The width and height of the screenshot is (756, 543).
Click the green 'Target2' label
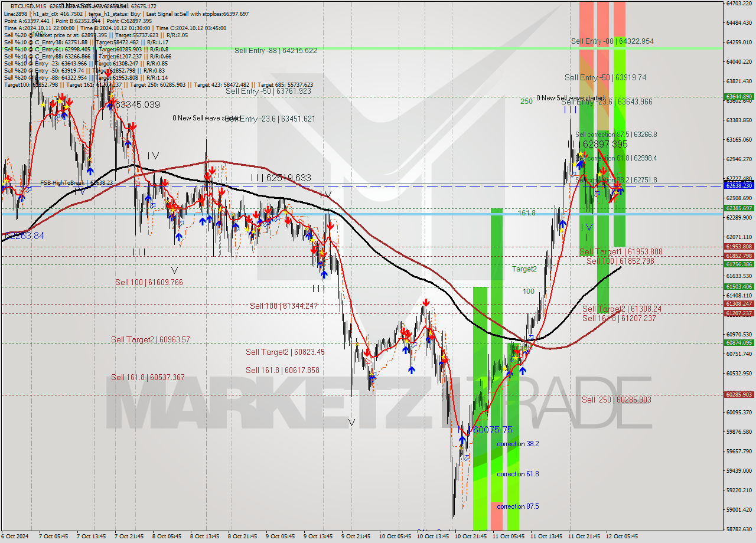[x=524, y=269]
